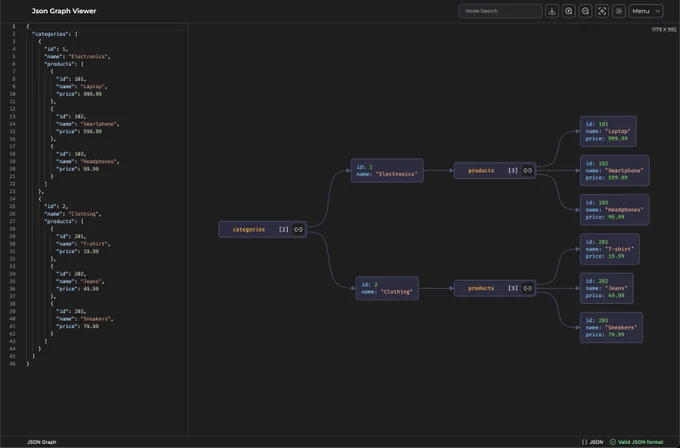Click the Headphones product node
This screenshot has height=448, width=680.
[x=615, y=210]
